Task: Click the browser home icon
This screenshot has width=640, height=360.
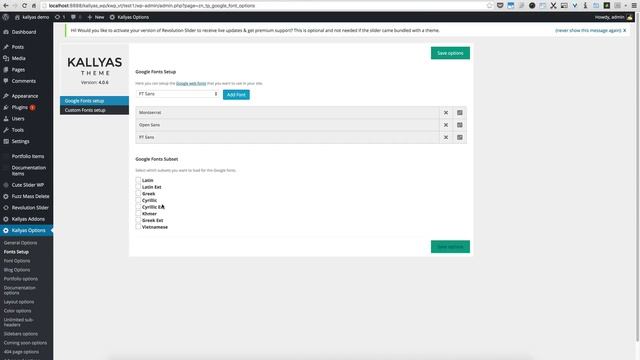Action: coord(34,6)
